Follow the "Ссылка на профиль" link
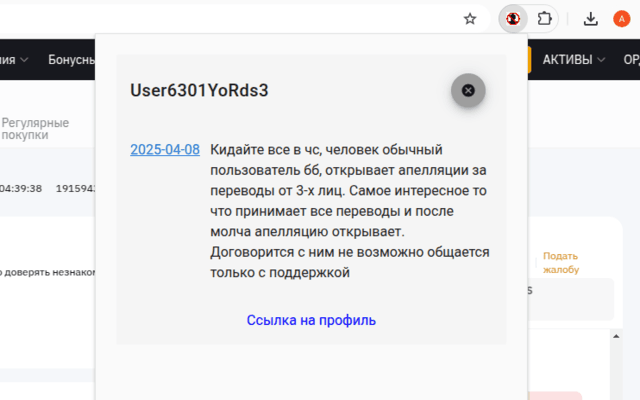Viewport: 640px width, 400px height. (311, 320)
